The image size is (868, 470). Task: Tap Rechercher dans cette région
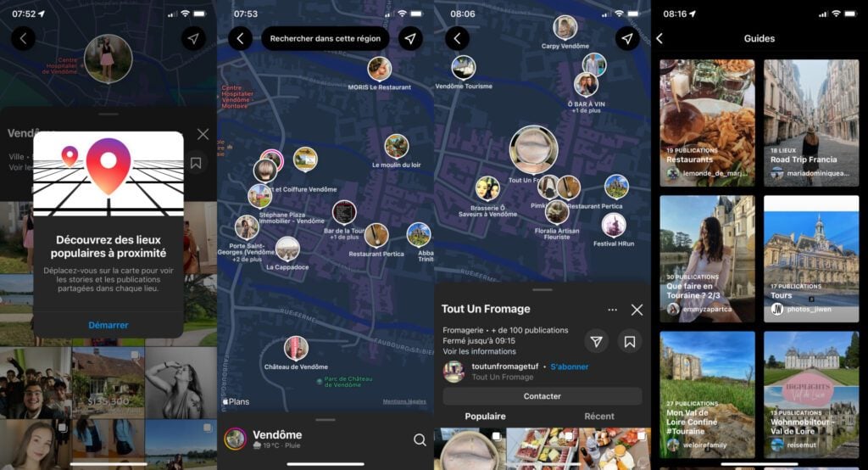325,39
